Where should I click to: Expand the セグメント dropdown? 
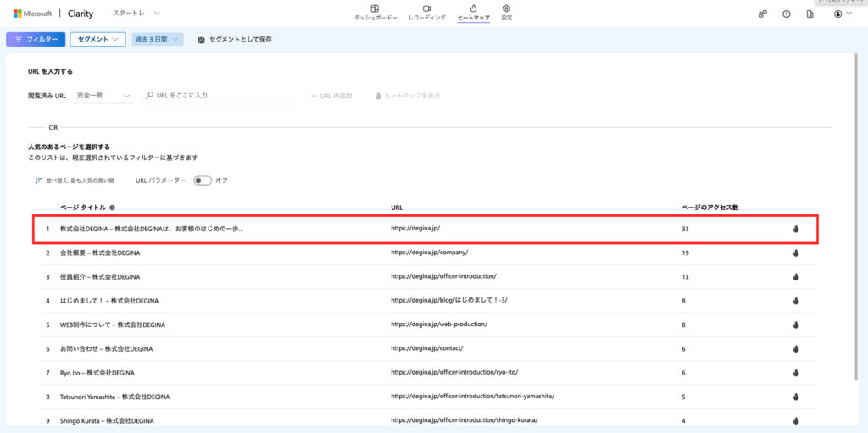click(97, 39)
